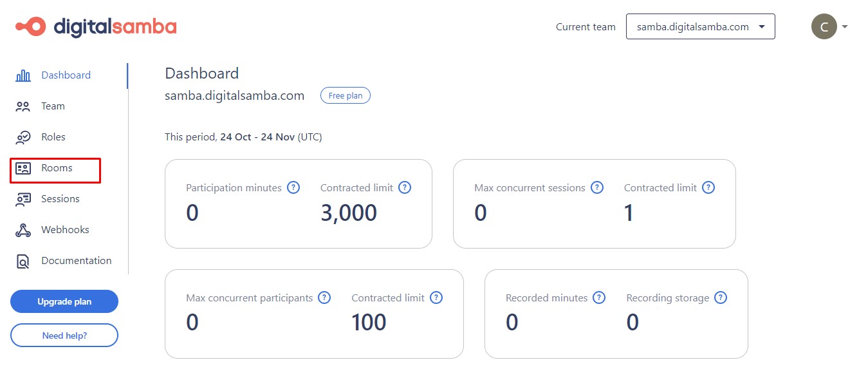Open the Documentation icon

(22, 260)
